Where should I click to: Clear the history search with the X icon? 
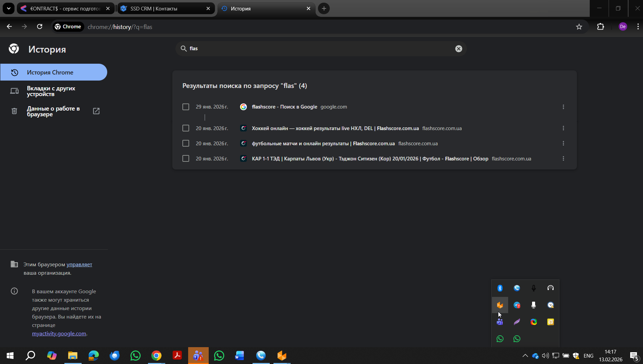(459, 49)
